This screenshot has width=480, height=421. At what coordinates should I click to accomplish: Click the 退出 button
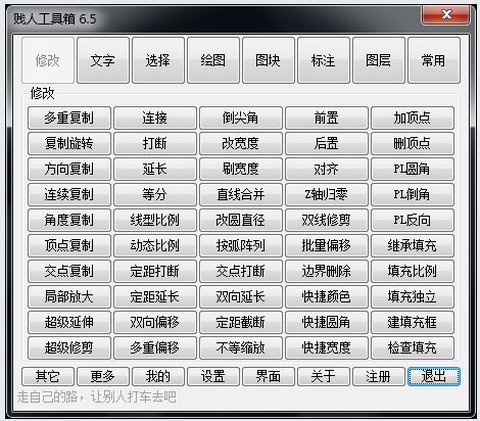point(434,377)
